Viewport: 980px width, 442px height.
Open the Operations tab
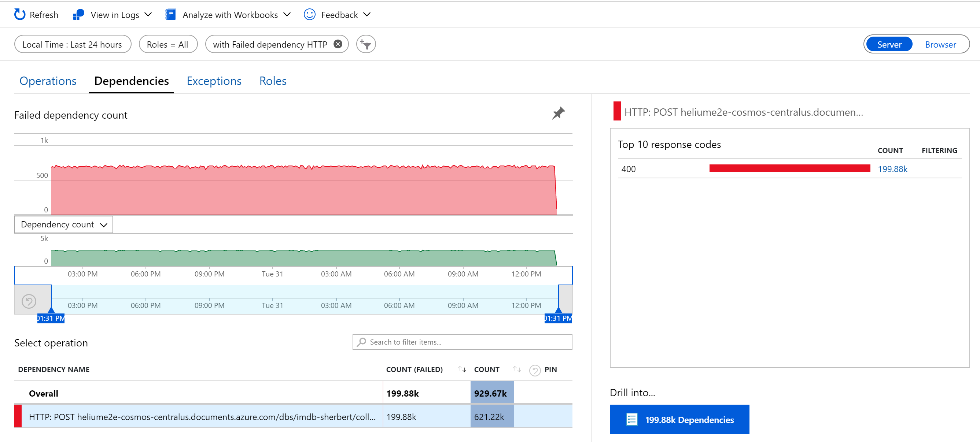[48, 81]
